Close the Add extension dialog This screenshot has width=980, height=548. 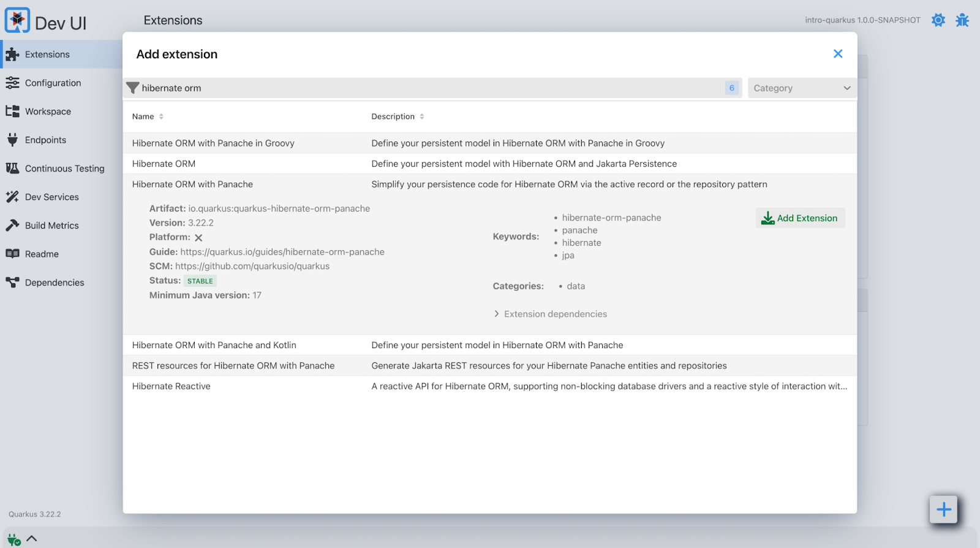[838, 54]
